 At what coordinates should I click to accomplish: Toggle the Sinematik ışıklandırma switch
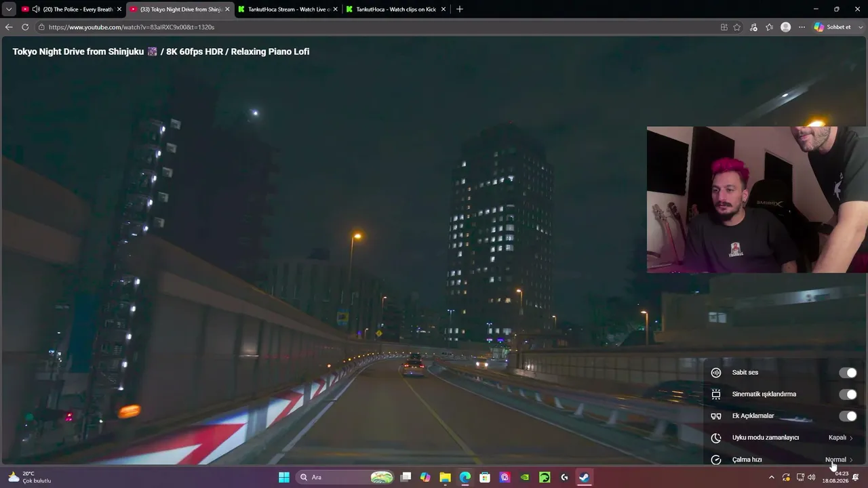pos(848,394)
